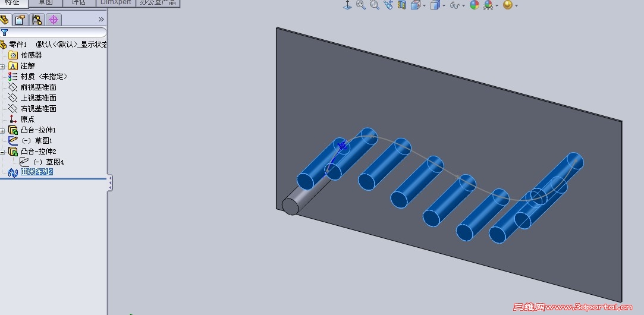Click the 原点 origin axis icon

(x=12, y=119)
